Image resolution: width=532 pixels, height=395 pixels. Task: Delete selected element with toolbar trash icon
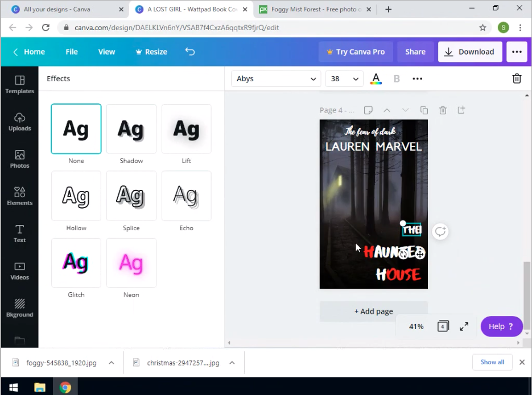(x=517, y=78)
